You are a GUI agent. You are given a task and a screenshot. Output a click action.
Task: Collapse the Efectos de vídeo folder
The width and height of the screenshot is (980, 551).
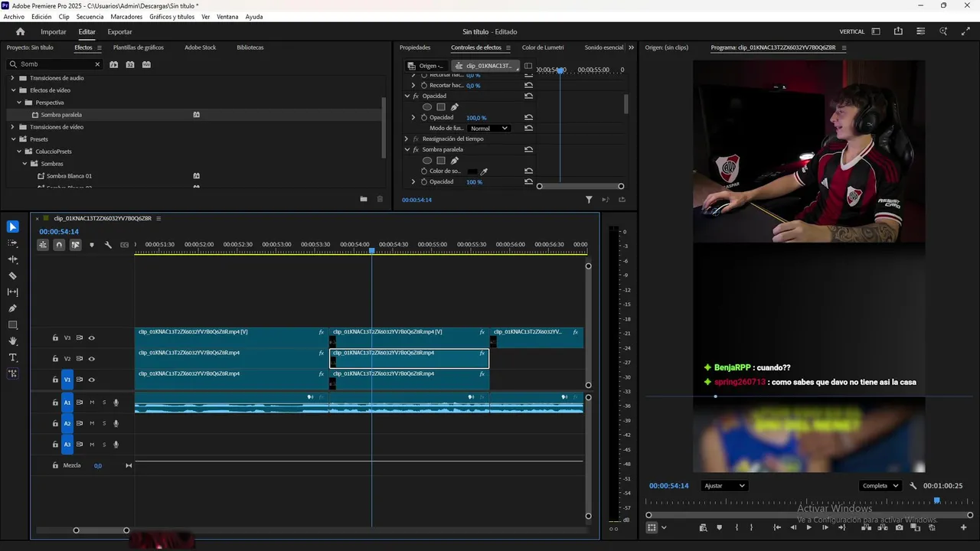pyautogui.click(x=13, y=90)
